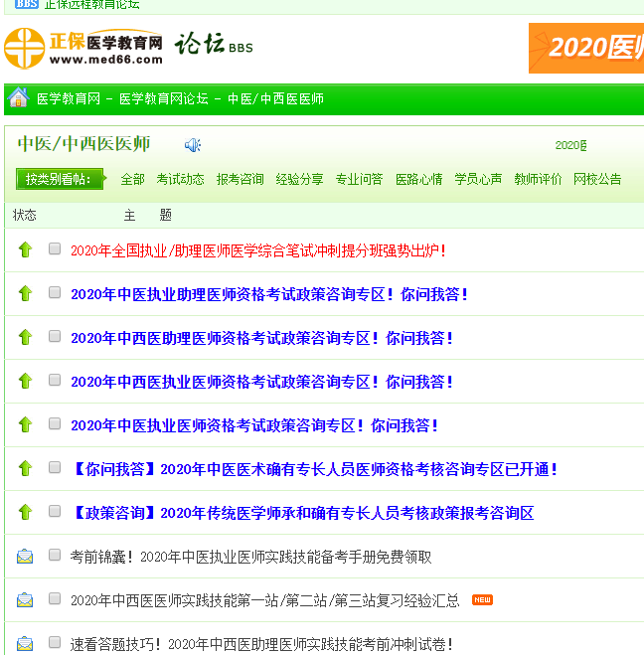Screen dimensions: 644x655
Task: Click the green pinned arrow beside the red thread
Action: coord(25,249)
